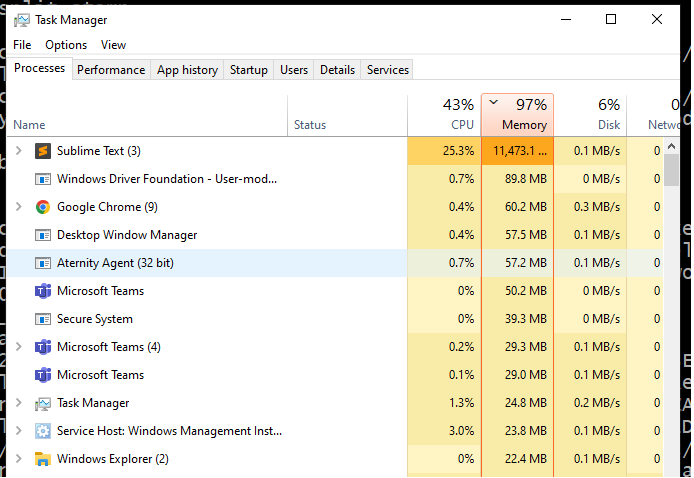
Task: Sort by the Memory column header
Action: click(518, 115)
